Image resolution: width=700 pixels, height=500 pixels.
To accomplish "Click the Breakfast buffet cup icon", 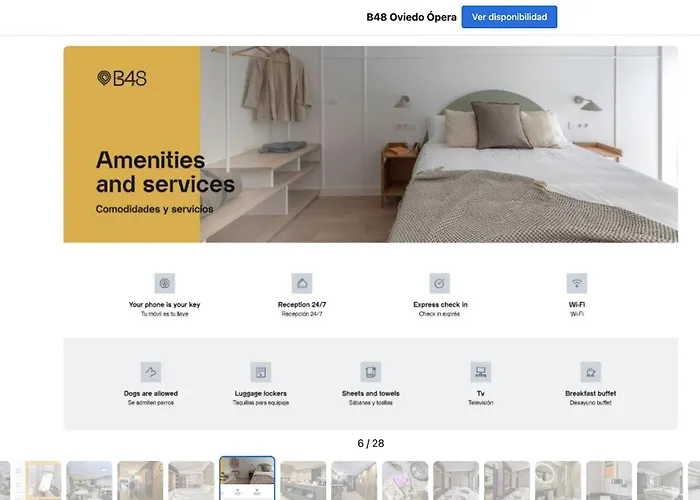I will click(591, 372).
